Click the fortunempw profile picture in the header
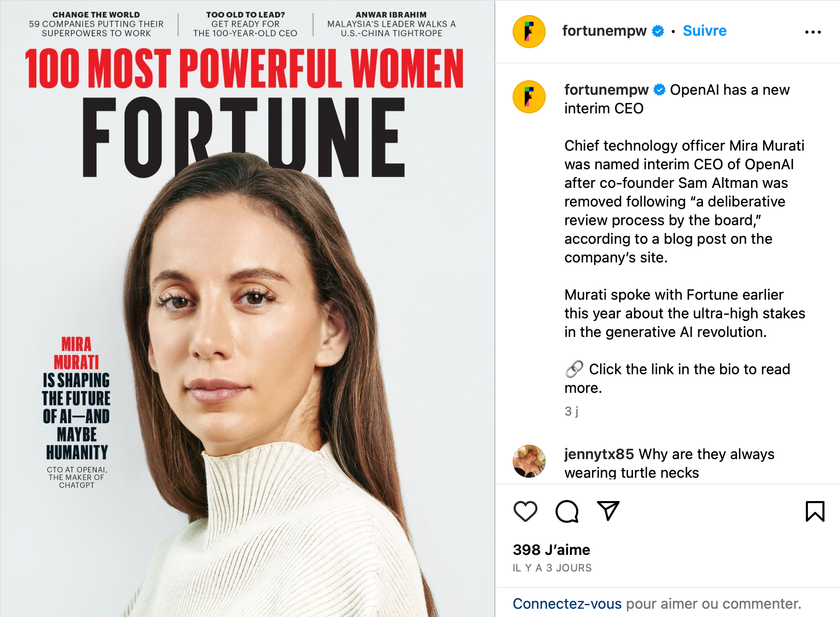 click(x=529, y=31)
